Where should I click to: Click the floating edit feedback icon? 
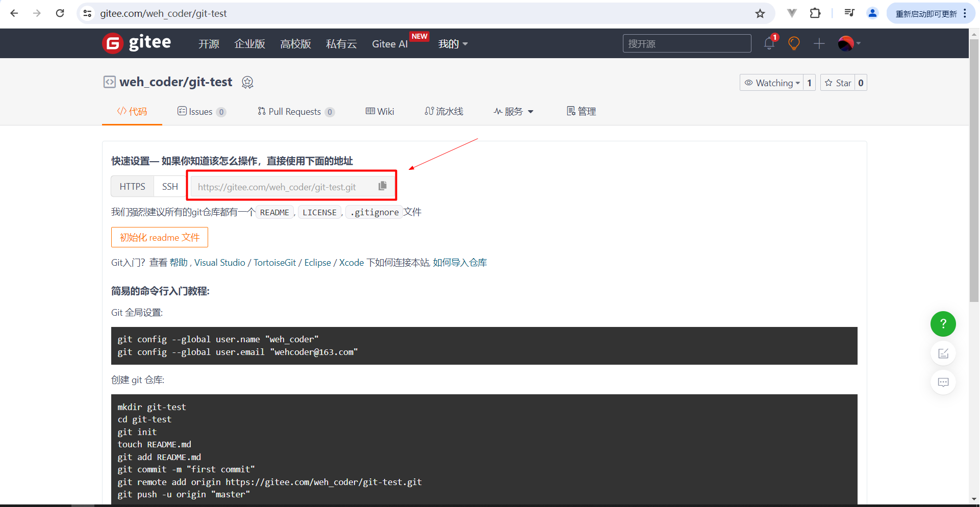coord(943,353)
